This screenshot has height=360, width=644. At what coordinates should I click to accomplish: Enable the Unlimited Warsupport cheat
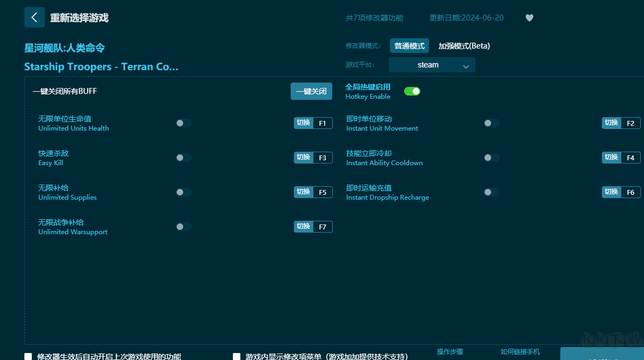(x=183, y=227)
